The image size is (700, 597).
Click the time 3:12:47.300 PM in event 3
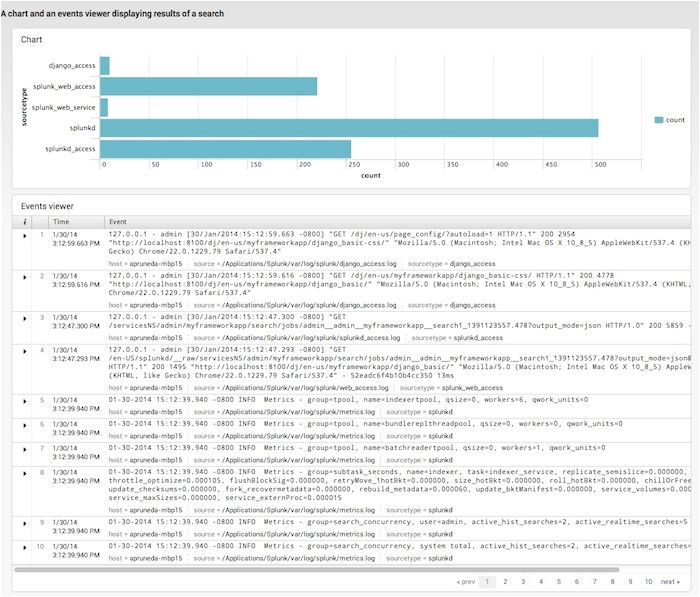click(x=76, y=326)
